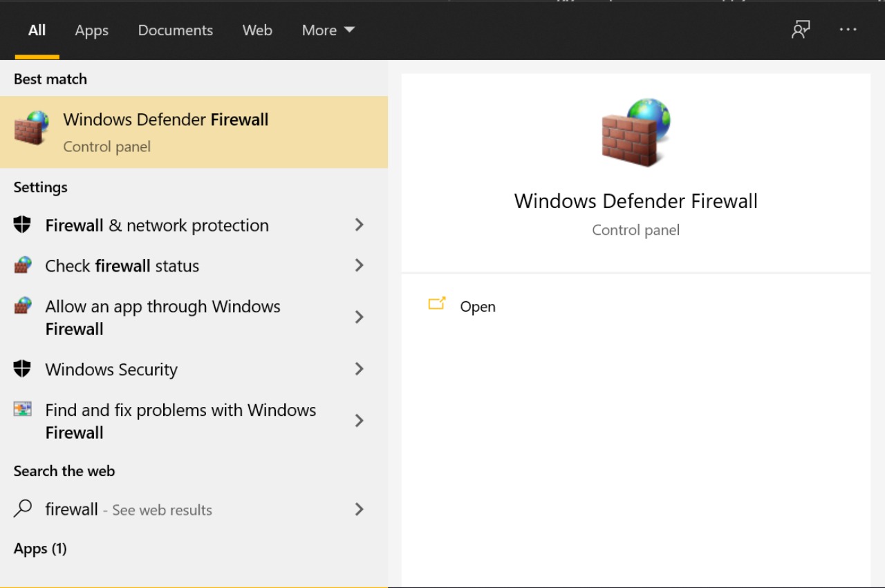The width and height of the screenshot is (885, 588).
Task: Select Firewall & network protection setting
Action: pos(194,225)
